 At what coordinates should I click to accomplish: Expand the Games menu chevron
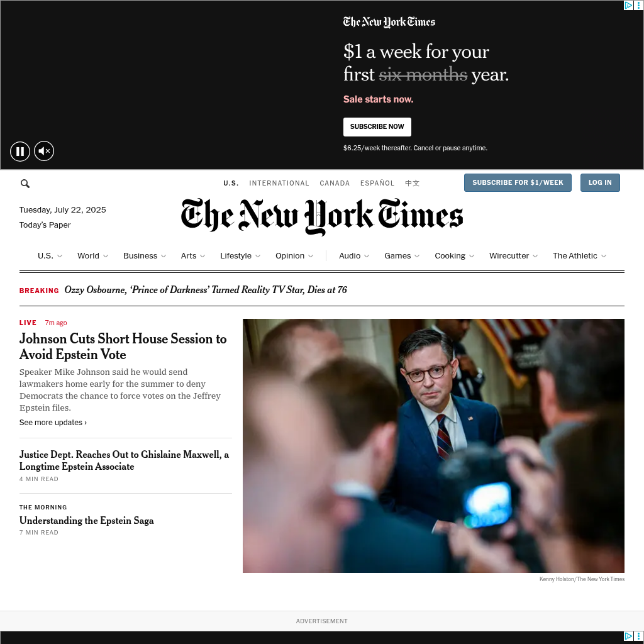417,256
